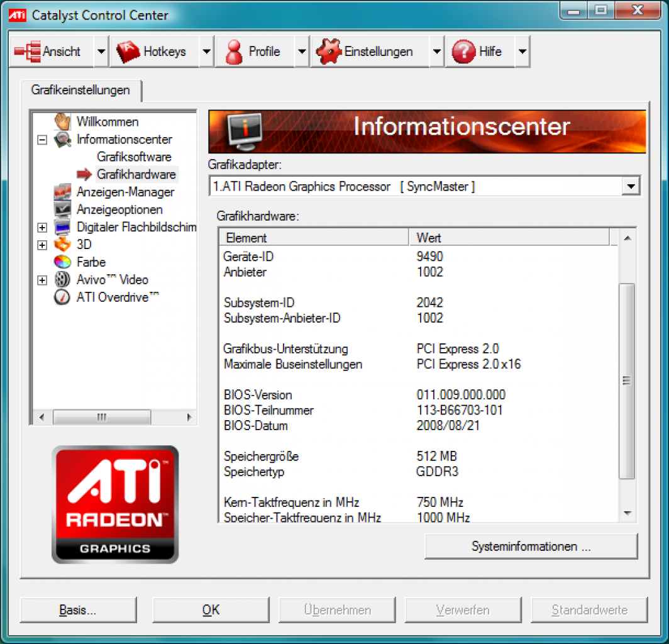Viewport: 669px width, 644px height.
Task: Expand the Avivo Video tree node
Action: [x=42, y=280]
